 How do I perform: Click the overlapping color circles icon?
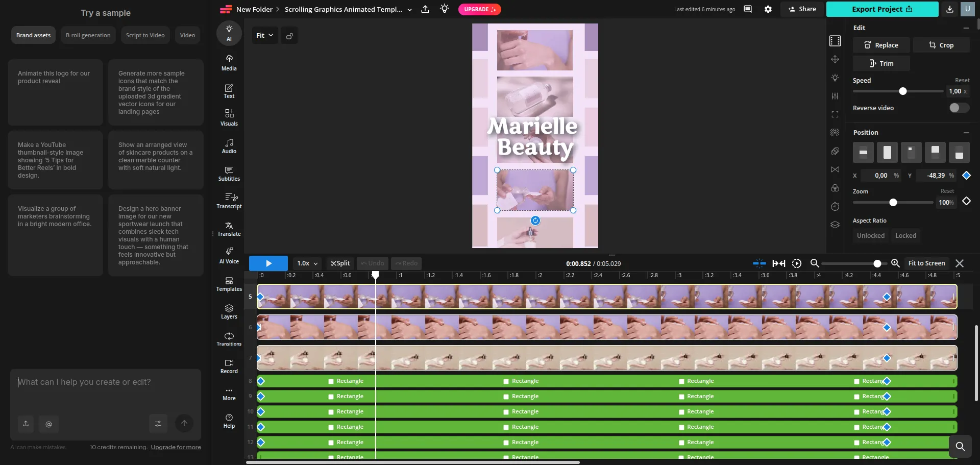835,188
